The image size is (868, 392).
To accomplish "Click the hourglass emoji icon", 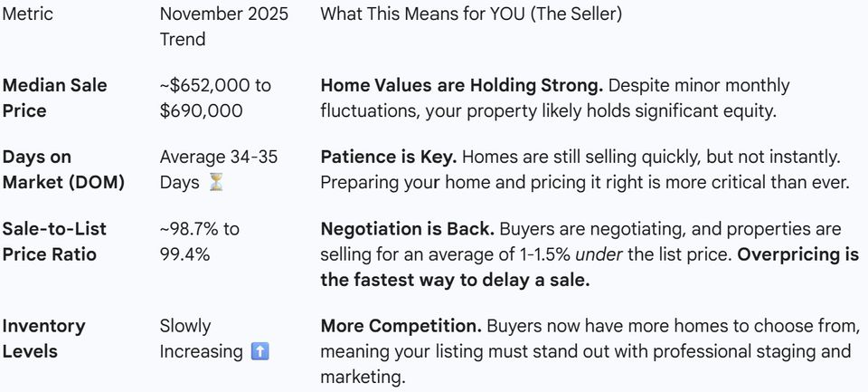I will click(214, 183).
